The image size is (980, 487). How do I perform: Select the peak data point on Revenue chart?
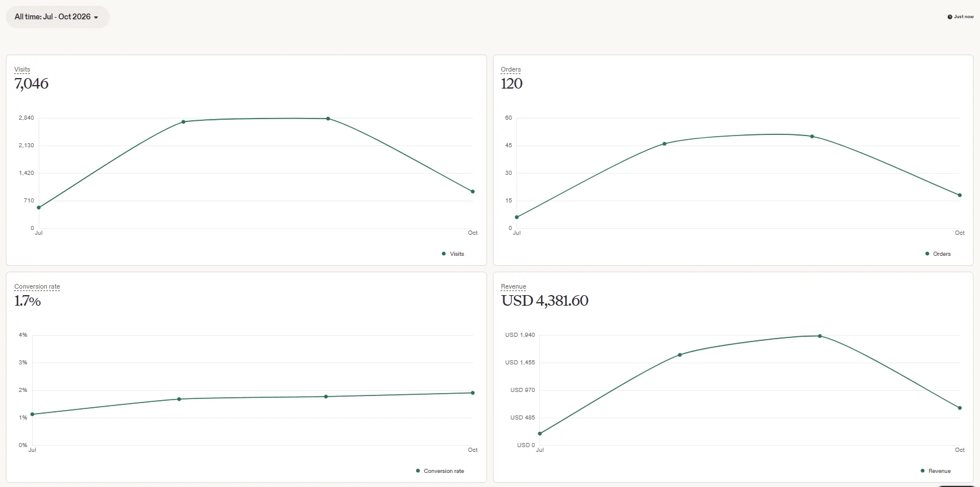(820, 336)
